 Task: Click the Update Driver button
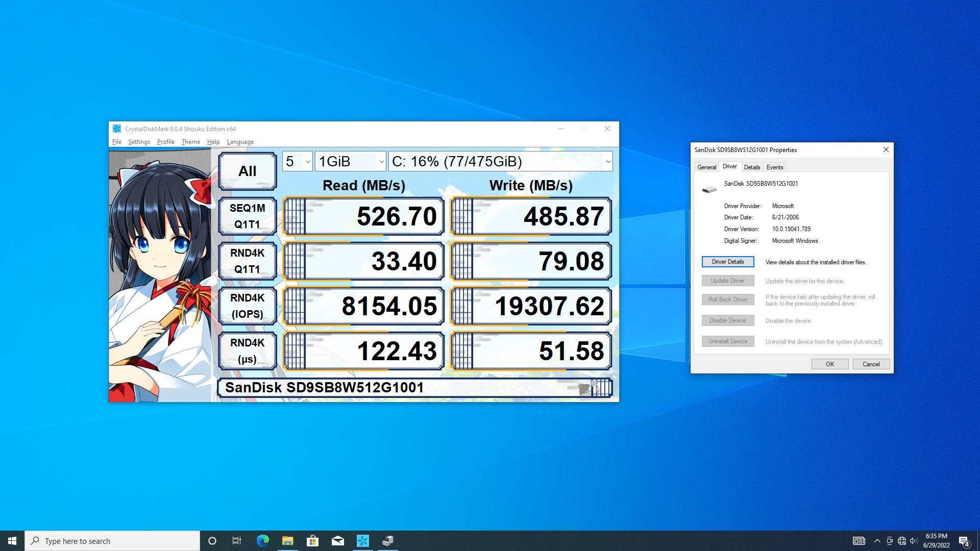pyautogui.click(x=728, y=281)
